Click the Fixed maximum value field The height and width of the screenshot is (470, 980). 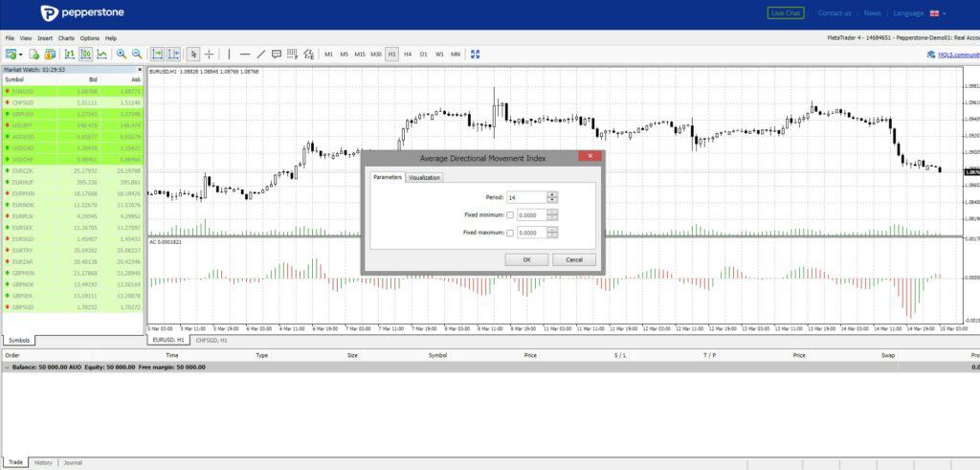(532, 233)
